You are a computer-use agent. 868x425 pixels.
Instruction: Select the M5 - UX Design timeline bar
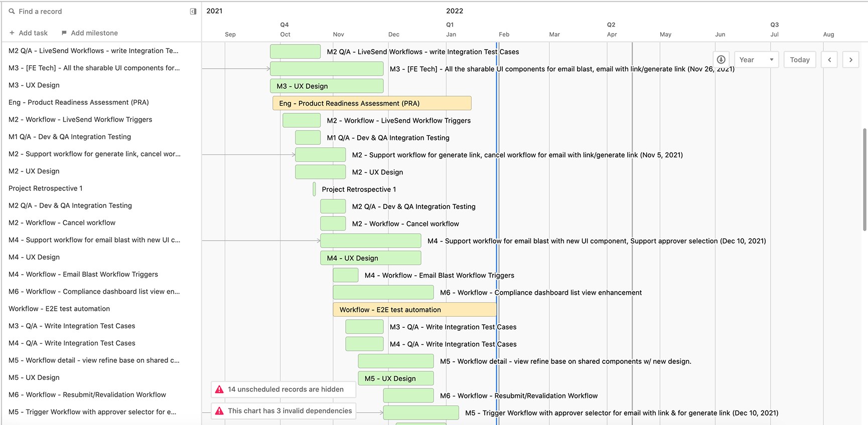tap(396, 378)
